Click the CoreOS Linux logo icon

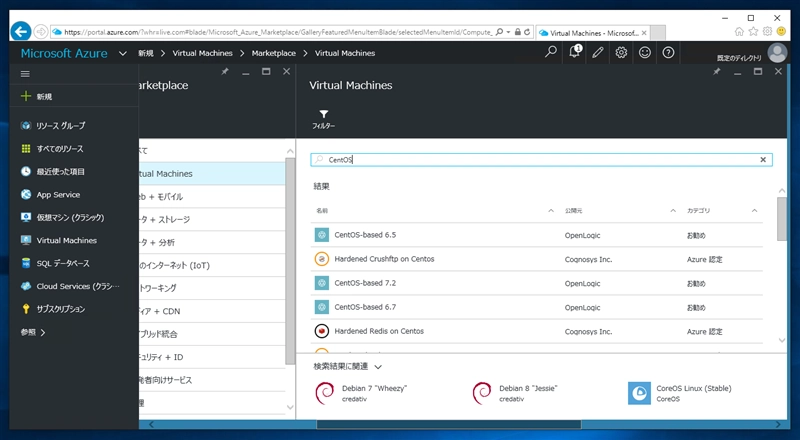click(x=639, y=393)
